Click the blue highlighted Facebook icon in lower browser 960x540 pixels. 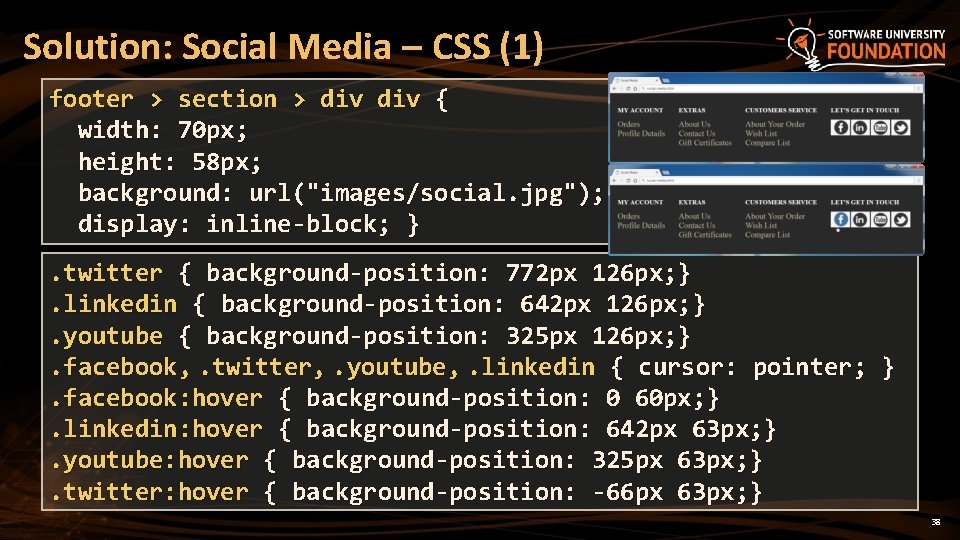click(840, 219)
